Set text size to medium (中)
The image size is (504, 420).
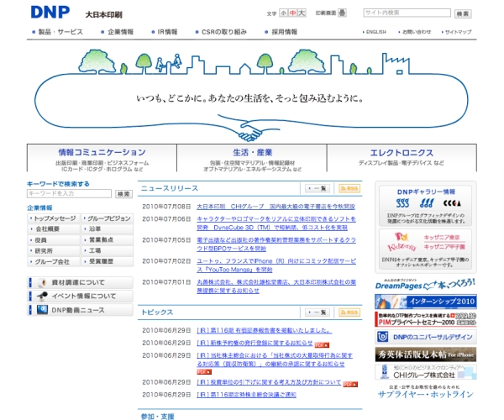[293, 13]
